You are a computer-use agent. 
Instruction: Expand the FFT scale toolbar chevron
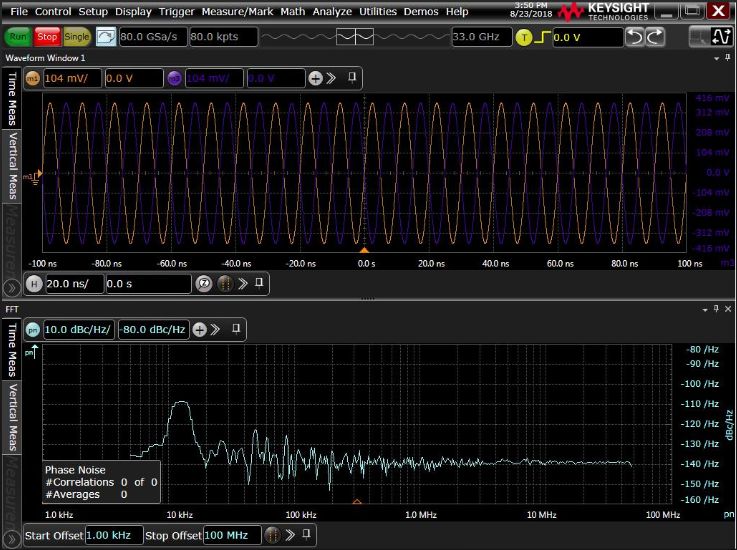(217, 329)
